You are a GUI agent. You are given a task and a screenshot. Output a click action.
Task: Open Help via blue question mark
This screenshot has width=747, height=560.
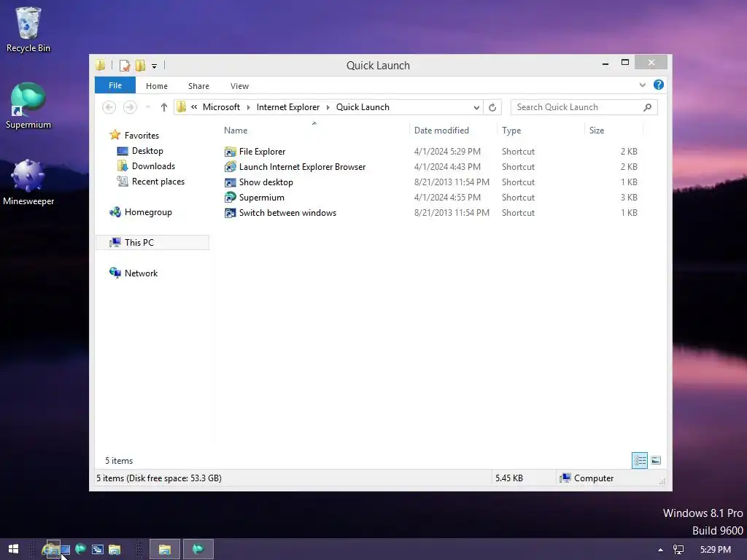(x=659, y=85)
